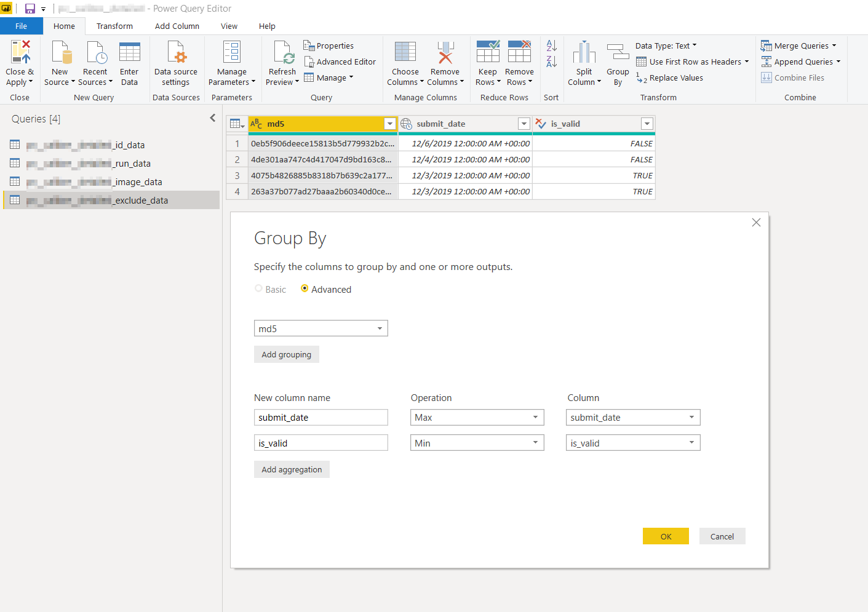Click the Enter Data icon
Viewport: 868px width, 612px height.
click(x=130, y=52)
